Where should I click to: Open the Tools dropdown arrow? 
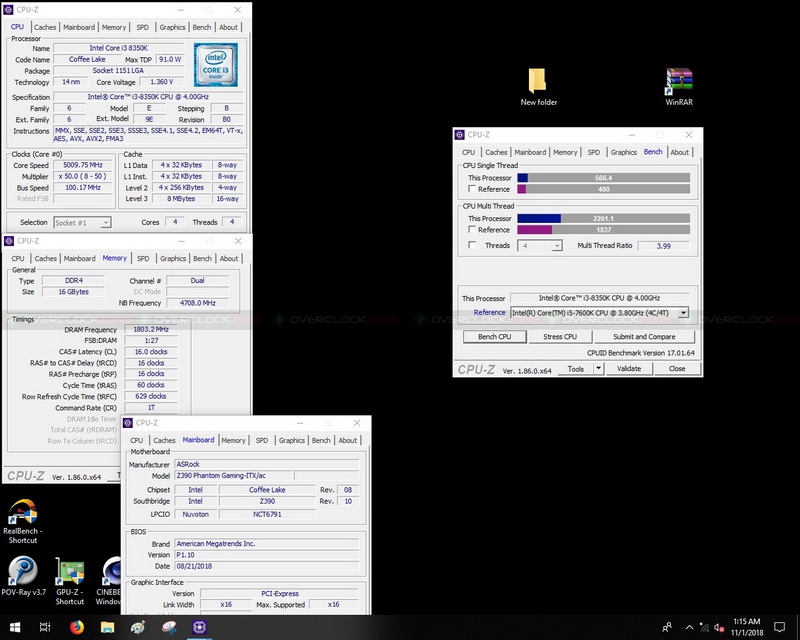coord(598,368)
